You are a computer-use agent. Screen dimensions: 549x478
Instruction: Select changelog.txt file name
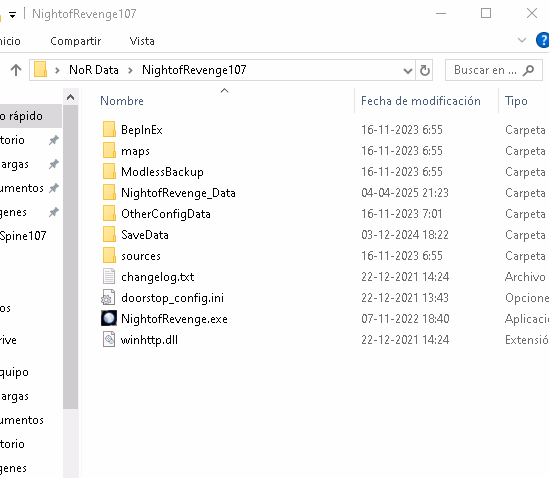click(x=158, y=277)
